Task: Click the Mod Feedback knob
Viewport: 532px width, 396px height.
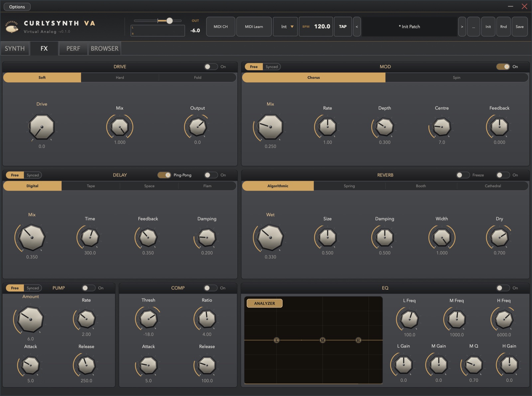Action: click(499, 127)
